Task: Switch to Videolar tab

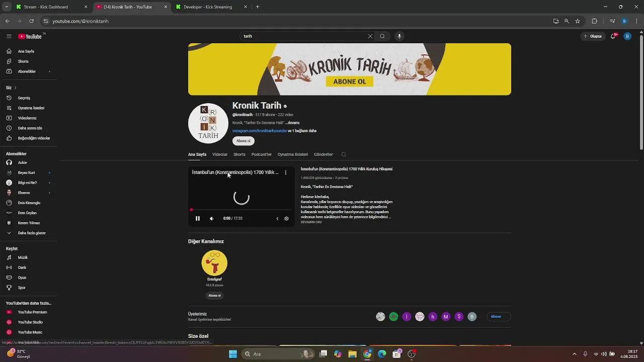Action: 220,154
